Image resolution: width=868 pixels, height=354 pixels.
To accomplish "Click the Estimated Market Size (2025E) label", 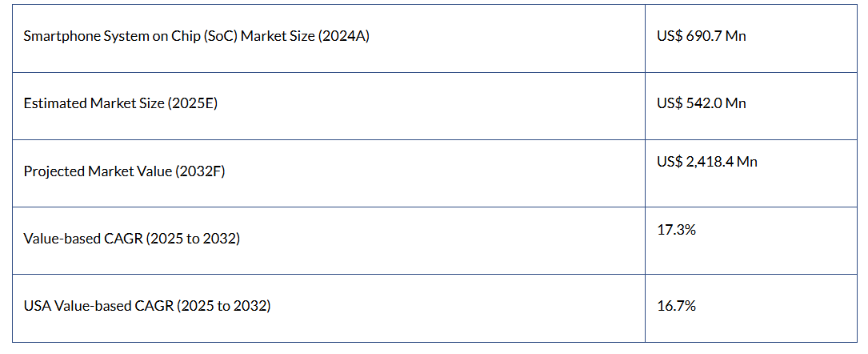I will (x=120, y=103).
